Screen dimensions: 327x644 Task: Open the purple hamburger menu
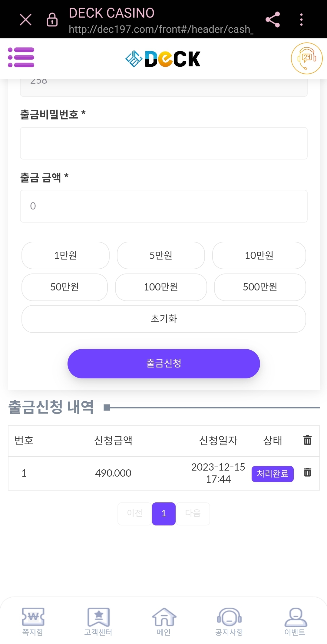pos(21,57)
